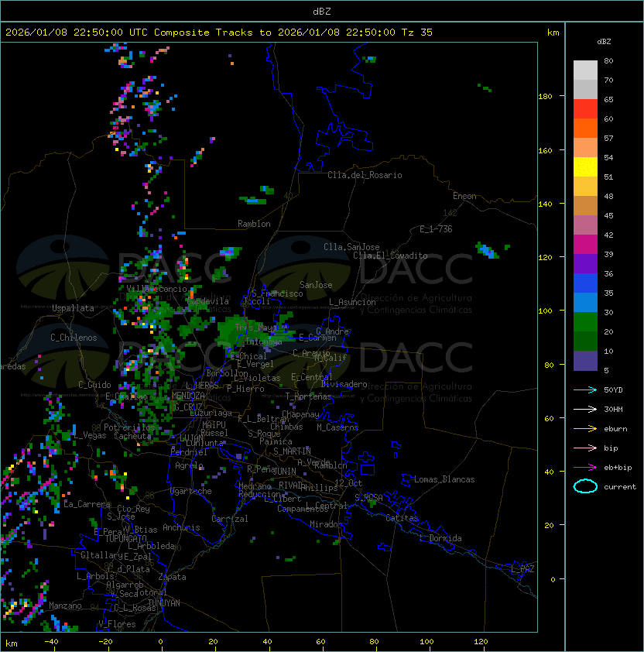Click the cyan 'current' ellipse symbol
This screenshot has width=644, height=652.
(x=585, y=486)
